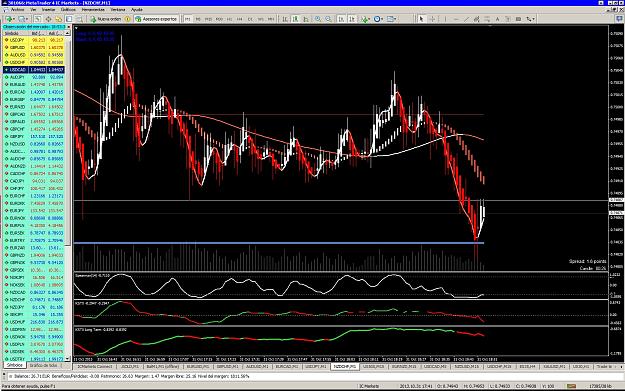Open the chat icon at toolbar right
This screenshot has width=625, height=391.
pos(619,19)
